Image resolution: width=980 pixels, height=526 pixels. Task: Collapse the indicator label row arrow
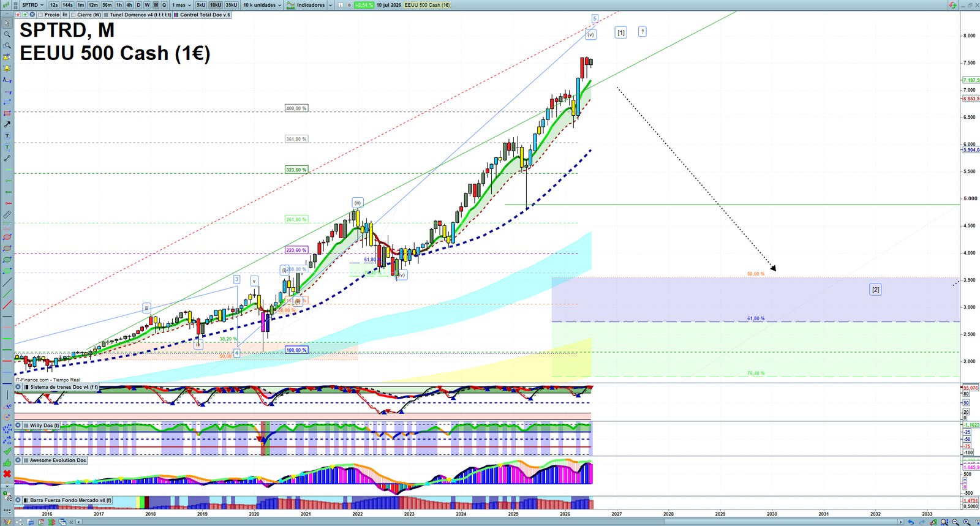(x=6, y=15)
